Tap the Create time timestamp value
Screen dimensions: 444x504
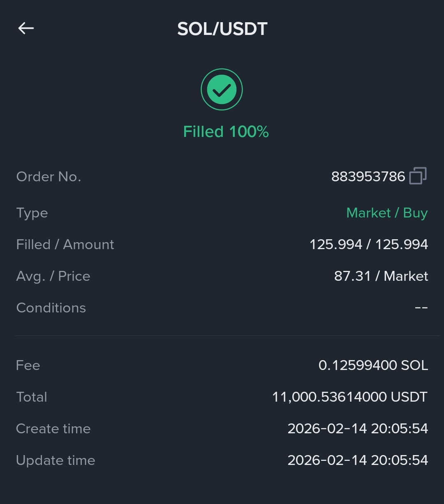click(358, 429)
